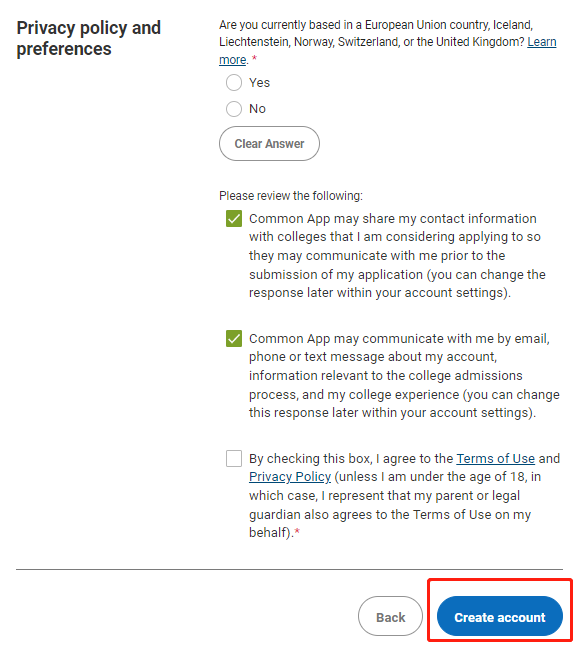Click the red asterisk after "behalf)"

297,531
